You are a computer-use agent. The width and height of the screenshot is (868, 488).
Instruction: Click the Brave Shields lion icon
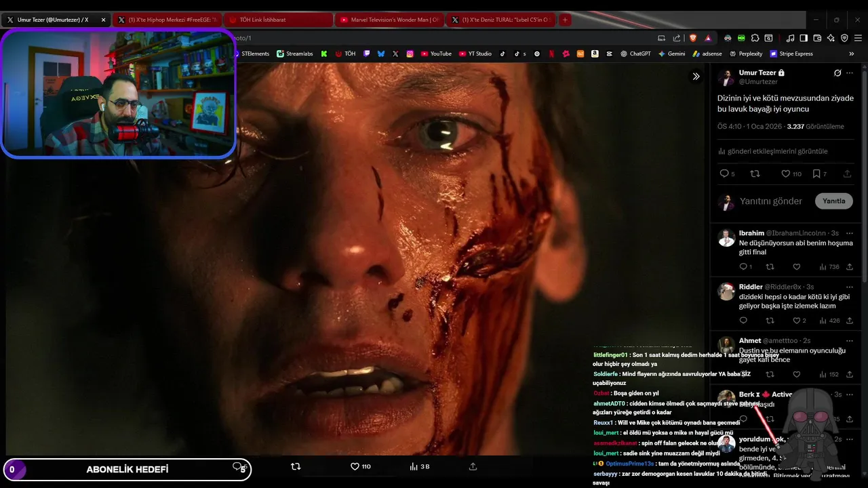pyautogui.click(x=693, y=38)
